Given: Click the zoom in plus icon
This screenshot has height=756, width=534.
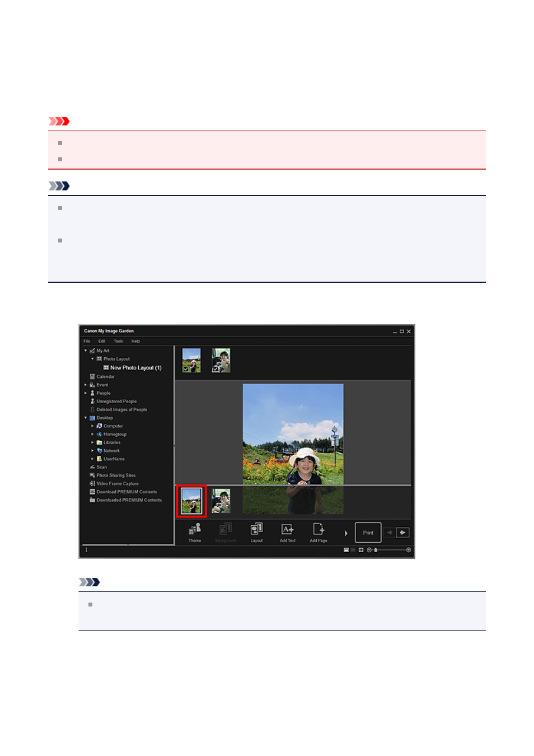Looking at the screenshot, I should point(409,550).
